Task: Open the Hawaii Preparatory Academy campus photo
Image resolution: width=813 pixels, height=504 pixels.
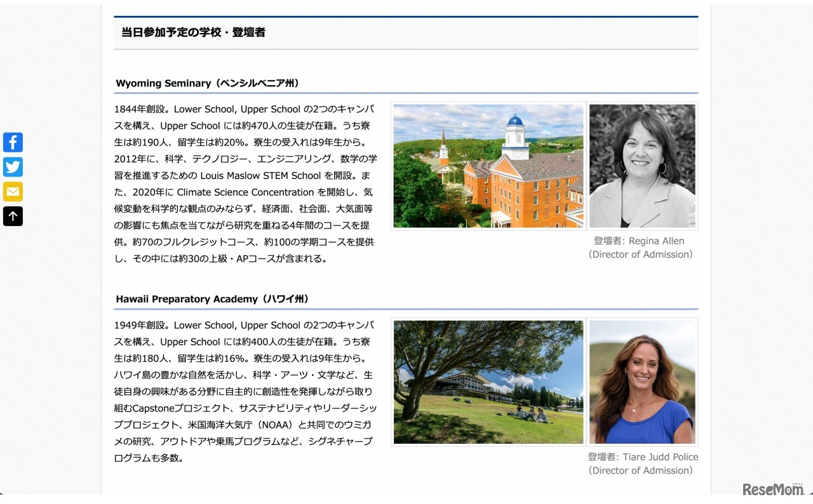Action: point(488,382)
